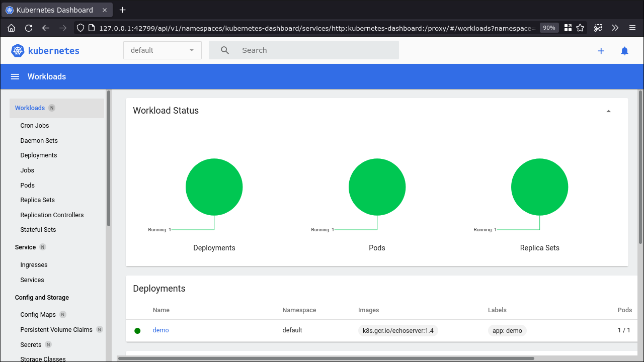Open Config Maps from the sidebar
Image resolution: width=644 pixels, height=362 pixels.
(38, 314)
